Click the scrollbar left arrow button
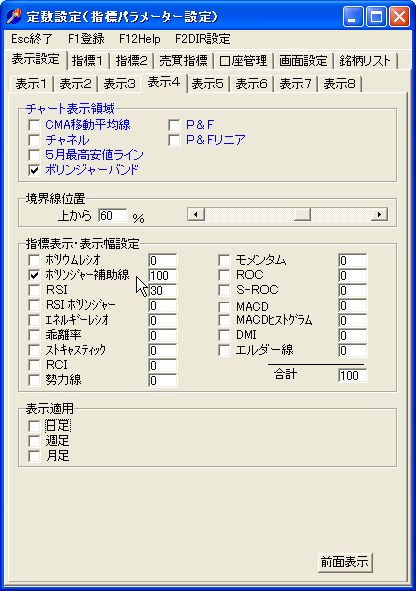The height and width of the screenshot is (591, 416). point(196,214)
